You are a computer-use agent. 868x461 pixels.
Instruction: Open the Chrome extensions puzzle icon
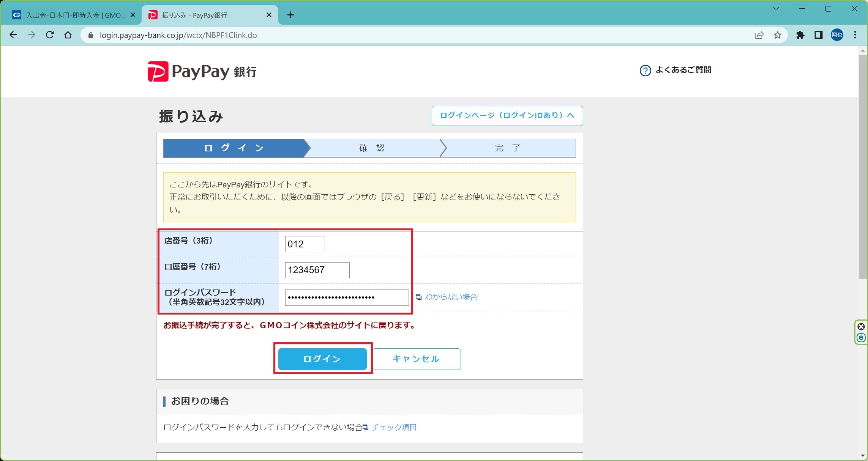coord(800,35)
